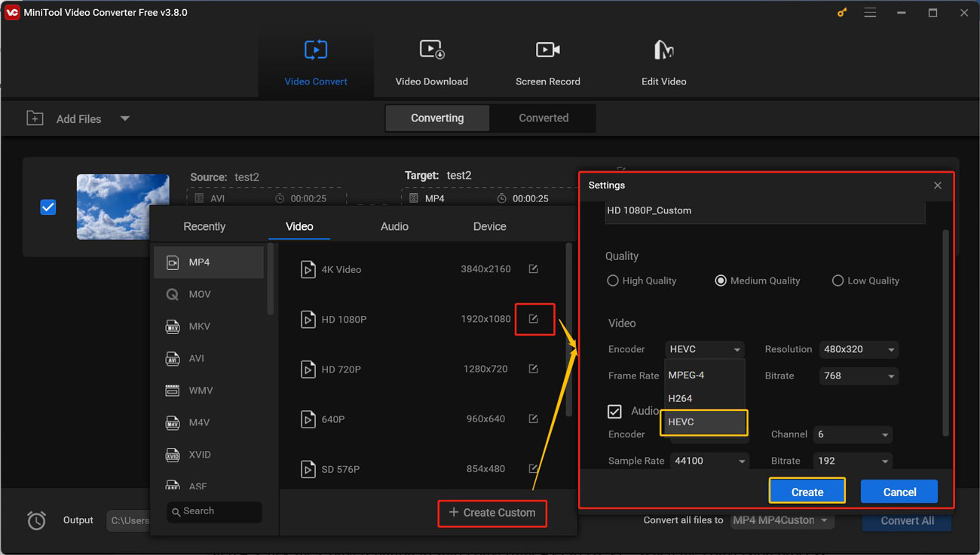Click the clouds video thumbnail
980x555 pixels.
tap(123, 207)
